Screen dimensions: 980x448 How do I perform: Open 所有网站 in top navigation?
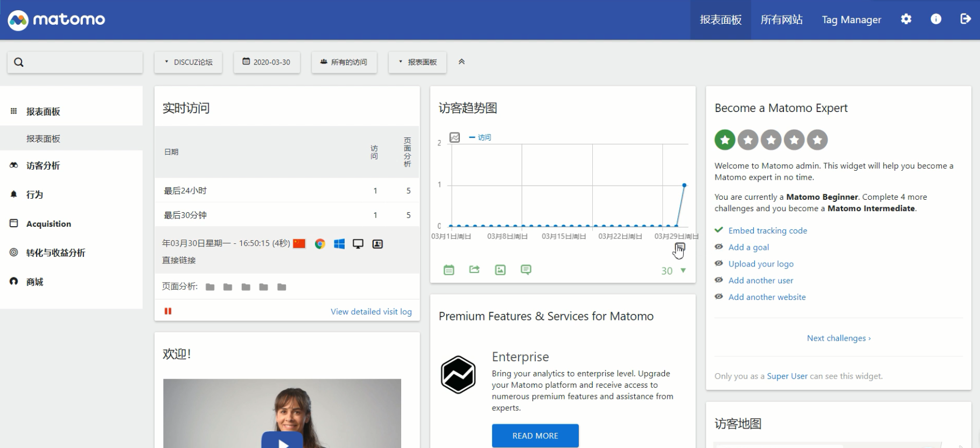coord(781,20)
